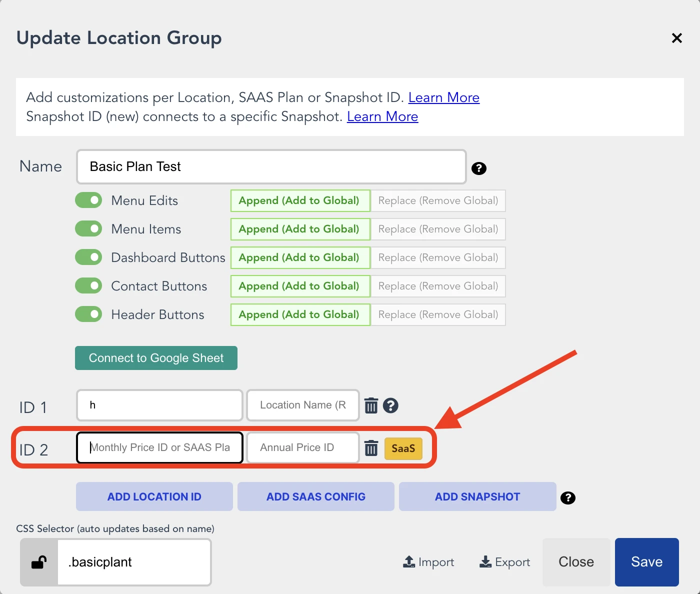Turn off the Header Buttons switch
Image resolution: width=700 pixels, height=594 pixels.
(x=88, y=314)
